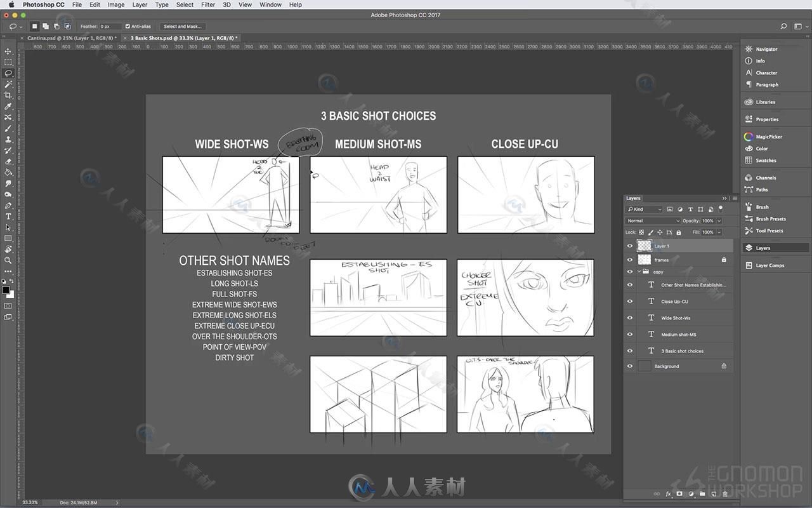The width and height of the screenshot is (812, 508).
Task: Select the Hand tool
Action: [8, 250]
